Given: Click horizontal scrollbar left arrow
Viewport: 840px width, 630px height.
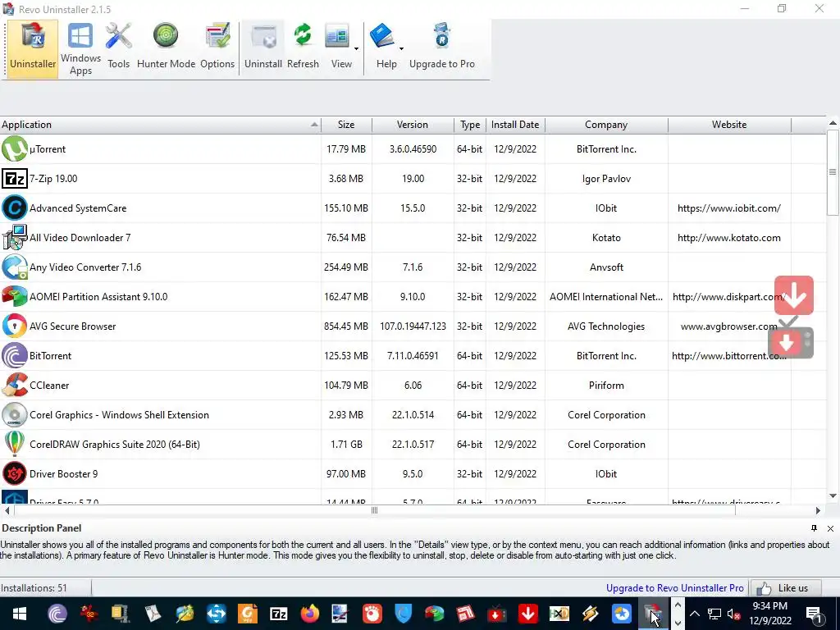Looking at the screenshot, I should click(7, 510).
